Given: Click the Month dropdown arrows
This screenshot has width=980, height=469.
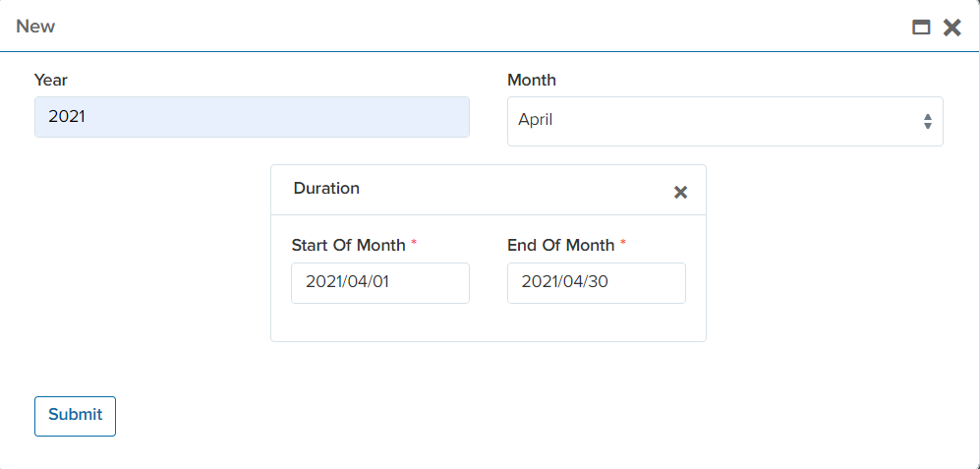Looking at the screenshot, I should click(x=927, y=121).
